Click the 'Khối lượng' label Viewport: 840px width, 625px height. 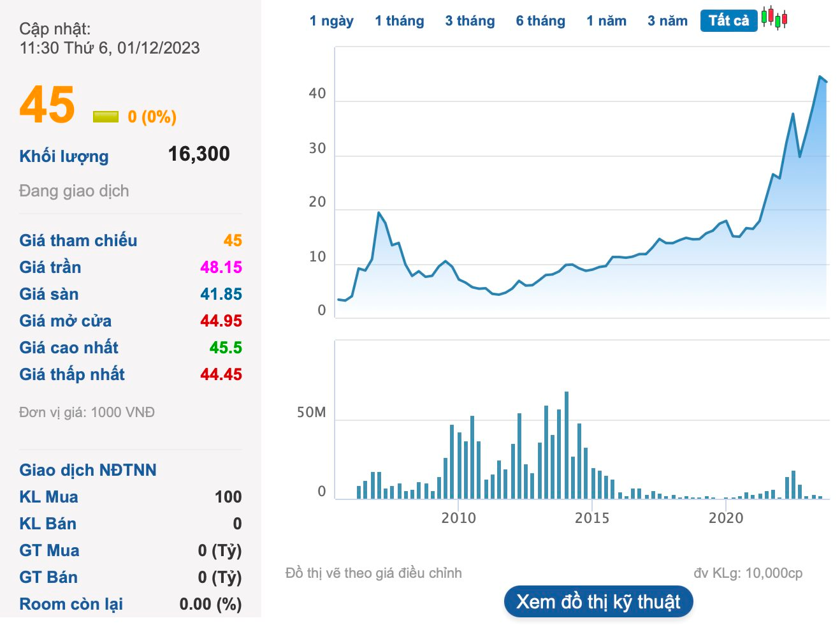pos(64,156)
